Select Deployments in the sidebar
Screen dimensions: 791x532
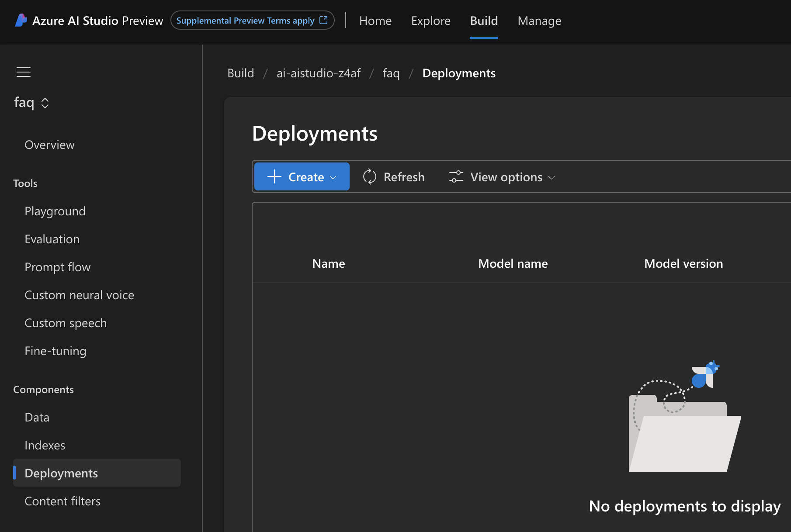tap(97, 473)
